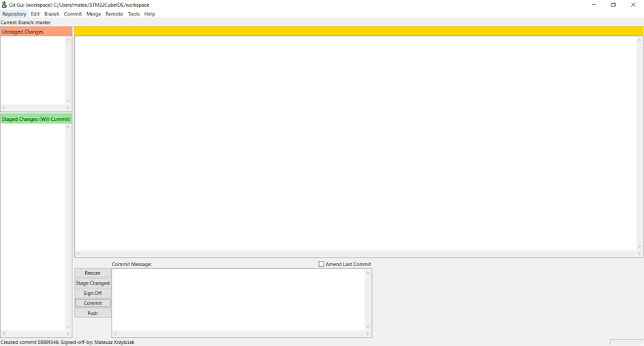Open the Remote menu
The height and width of the screenshot is (346, 644).
(x=114, y=14)
